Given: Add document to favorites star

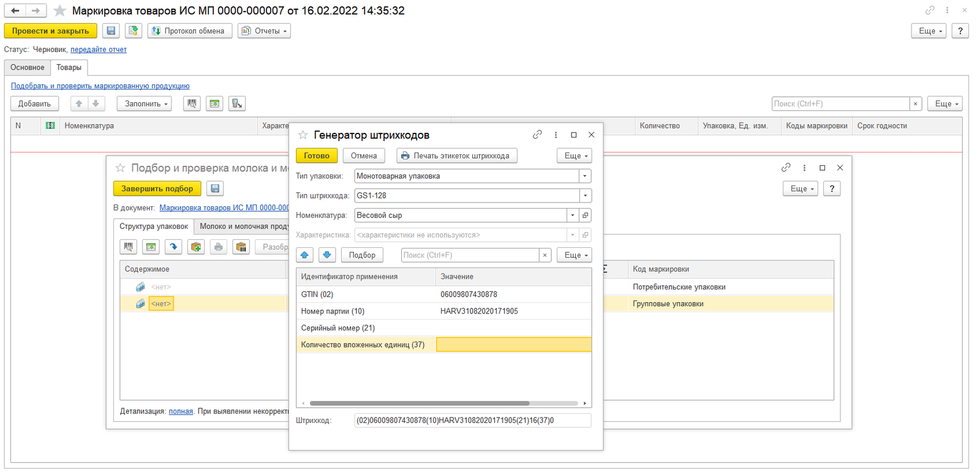Looking at the screenshot, I should tap(59, 10).
